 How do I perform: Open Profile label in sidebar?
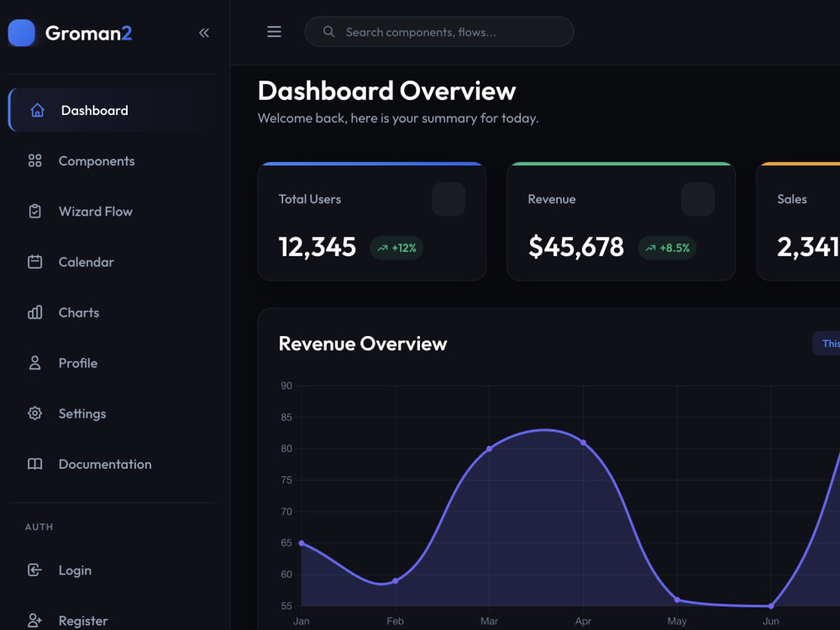tap(78, 363)
